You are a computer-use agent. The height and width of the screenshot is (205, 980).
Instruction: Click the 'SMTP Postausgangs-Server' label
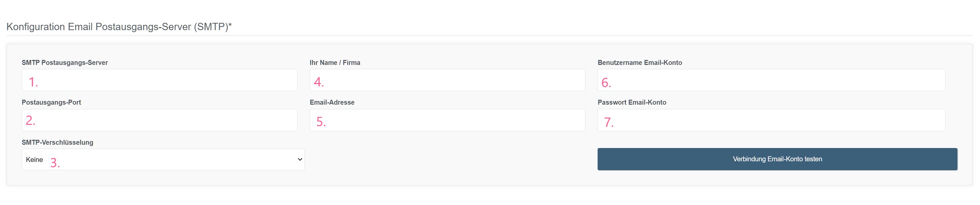click(x=65, y=63)
